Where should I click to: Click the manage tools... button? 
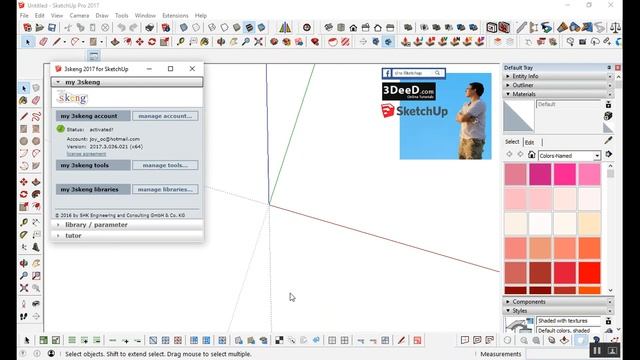[x=165, y=165]
